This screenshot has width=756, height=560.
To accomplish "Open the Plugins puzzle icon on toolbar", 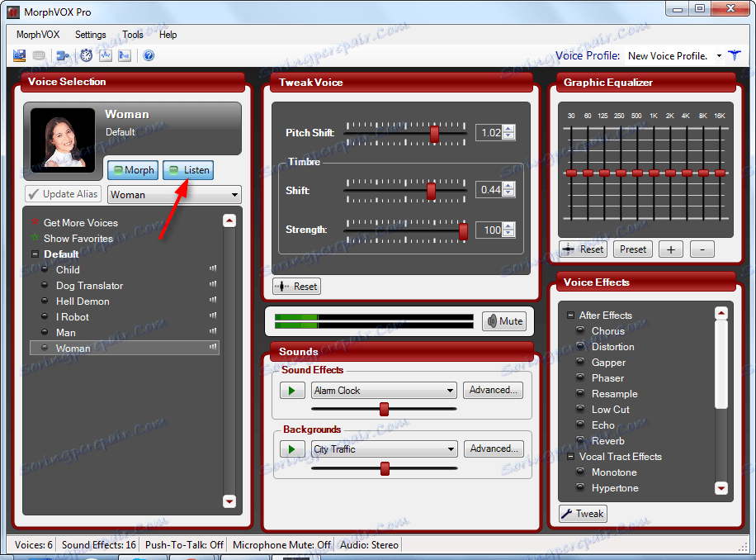I will pyautogui.click(x=63, y=55).
